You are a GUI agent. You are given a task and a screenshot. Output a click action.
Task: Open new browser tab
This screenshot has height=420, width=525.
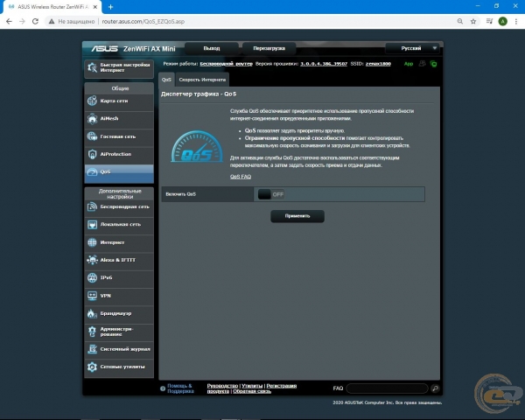(111, 7)
